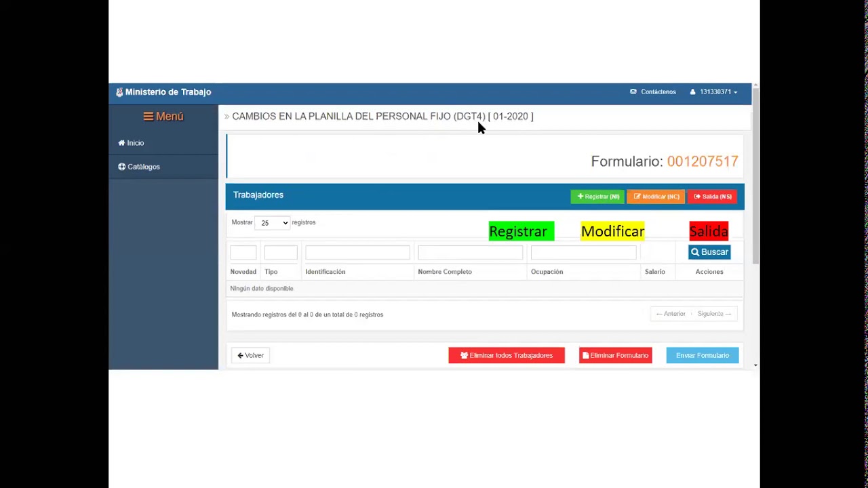The width and height of the screenshot is (868, 488).
Task: Click the form number 001207517
Action: 703,161
